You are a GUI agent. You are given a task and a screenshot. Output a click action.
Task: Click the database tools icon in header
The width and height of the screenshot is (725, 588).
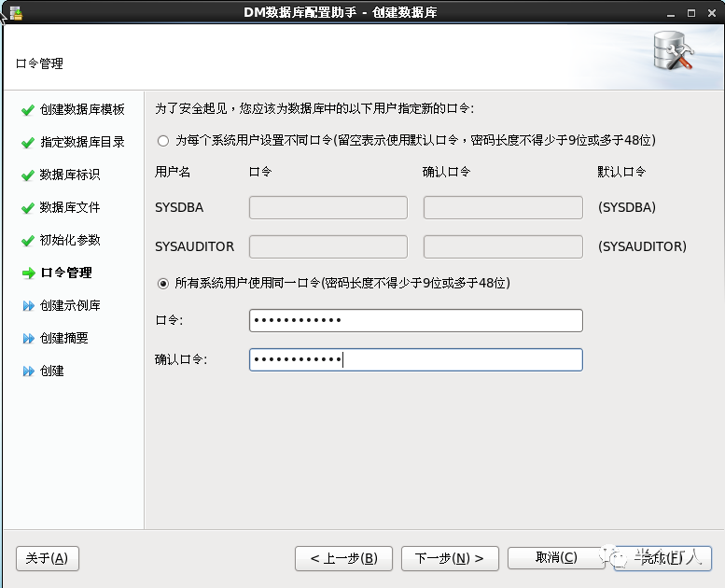[x=674, y=51]
